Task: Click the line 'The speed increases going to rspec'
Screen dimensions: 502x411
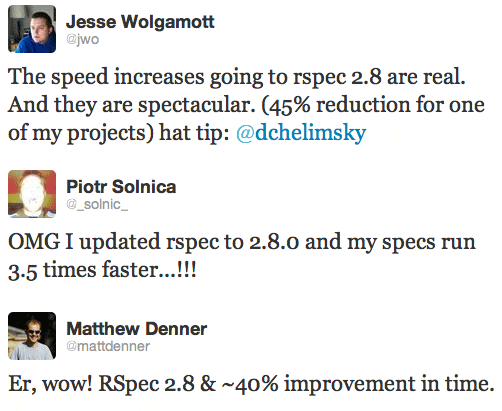Action: (236, 77)
